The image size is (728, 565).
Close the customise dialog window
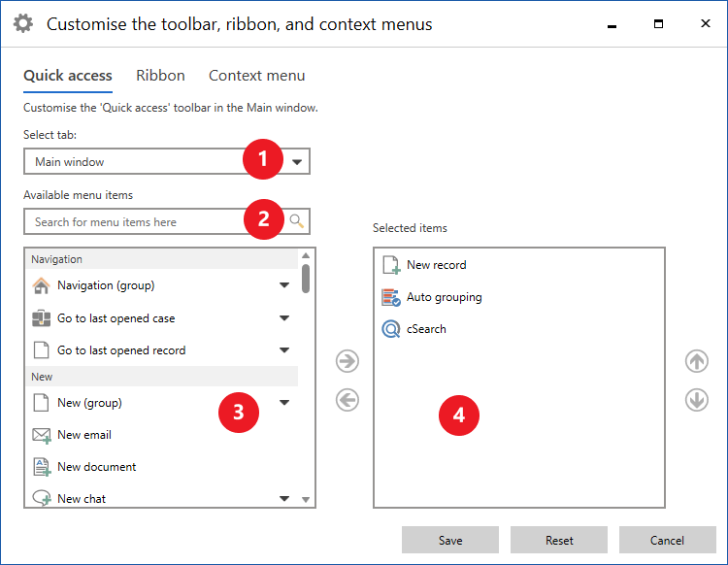pyautogui.click(x=706, y=23)
